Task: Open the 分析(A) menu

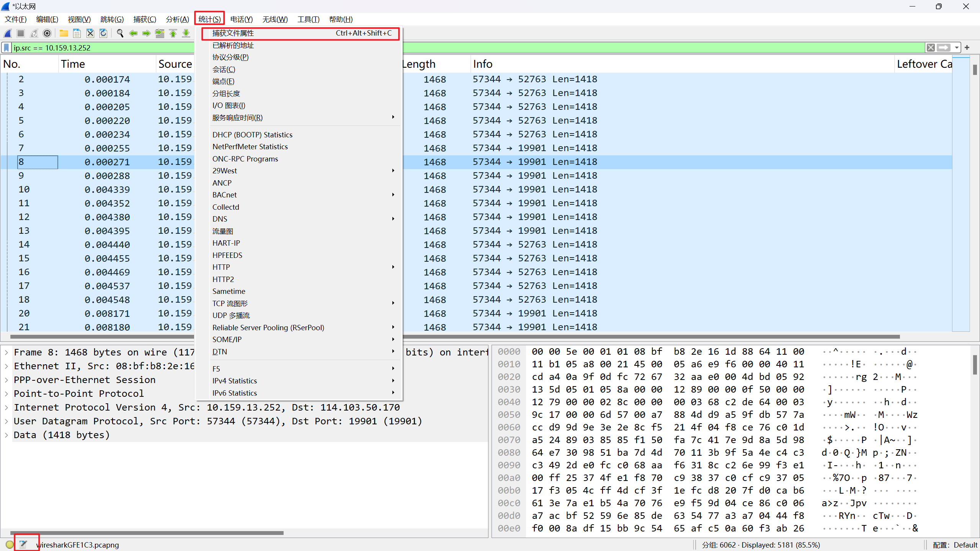Action: [x=177, y=19]
